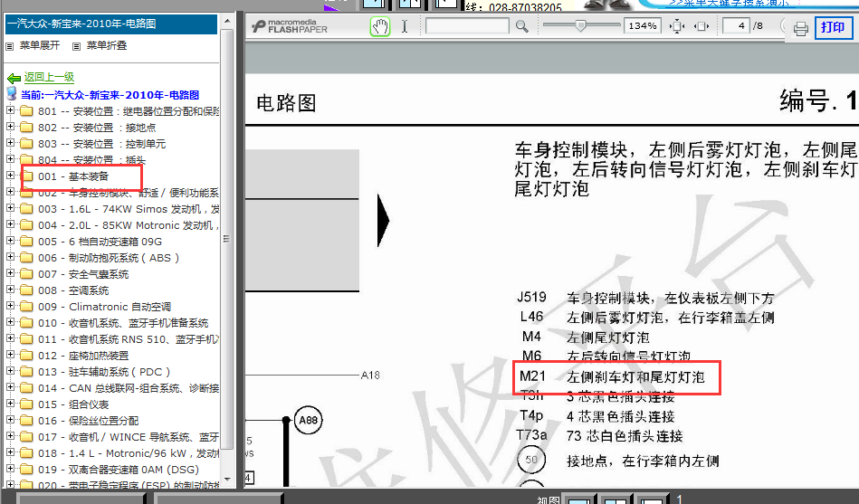Viewport: 859px width, 504px height.
Task: Click the green back arrow icon
Action: 14,79
